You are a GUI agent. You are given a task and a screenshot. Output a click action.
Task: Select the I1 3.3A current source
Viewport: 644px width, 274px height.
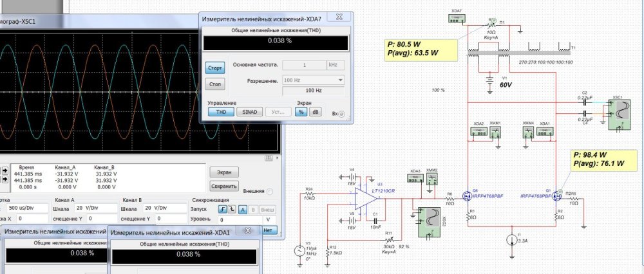point(511,240)
